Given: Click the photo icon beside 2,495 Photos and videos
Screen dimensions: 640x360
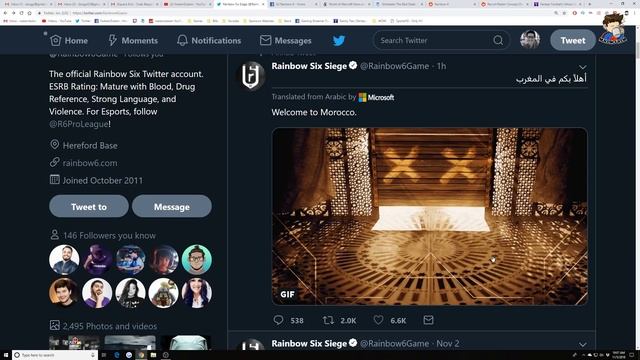Looking at the screenshot, I should pyautogui.click(x=55, y=325).
